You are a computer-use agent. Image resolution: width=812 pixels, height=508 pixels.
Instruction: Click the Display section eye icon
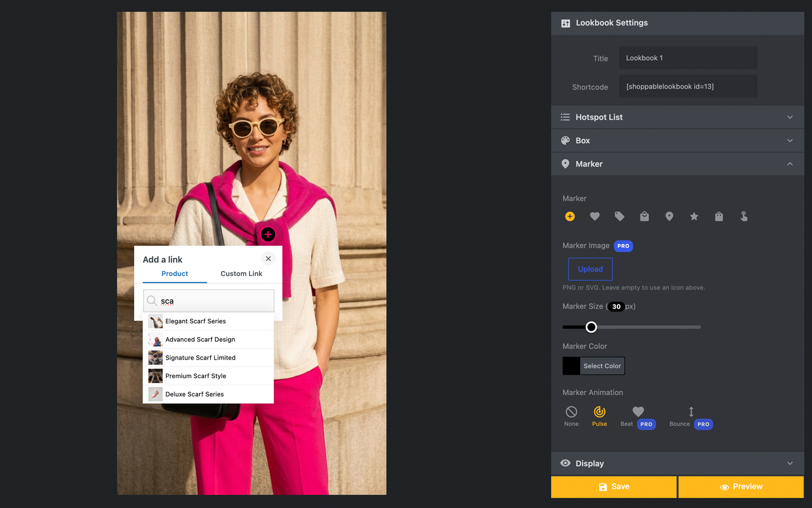[x=565, y=463]
